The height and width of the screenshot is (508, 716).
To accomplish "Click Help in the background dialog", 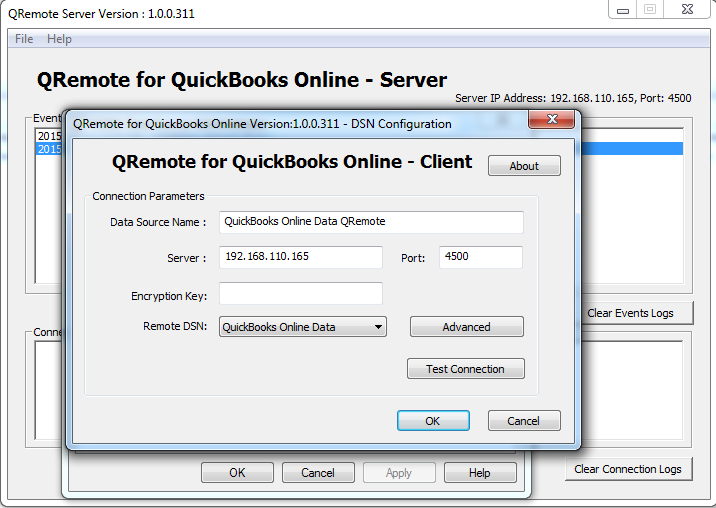I will (480, 472).
